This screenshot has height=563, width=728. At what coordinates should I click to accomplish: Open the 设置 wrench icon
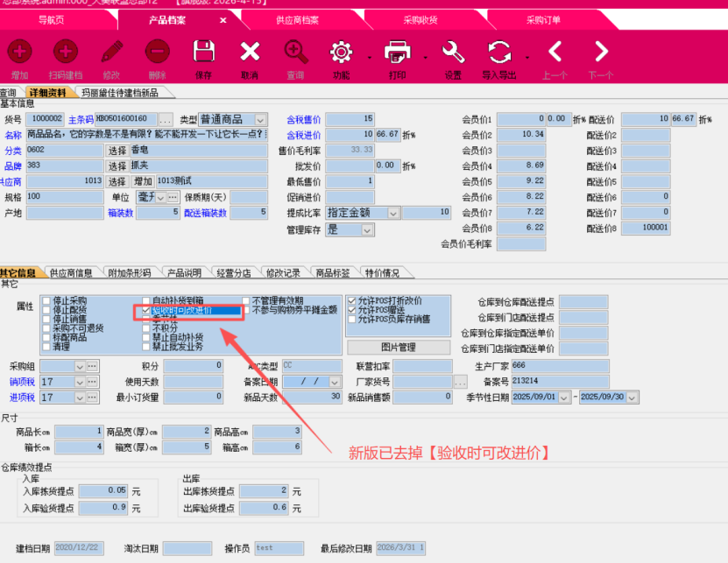coord(453,52)
